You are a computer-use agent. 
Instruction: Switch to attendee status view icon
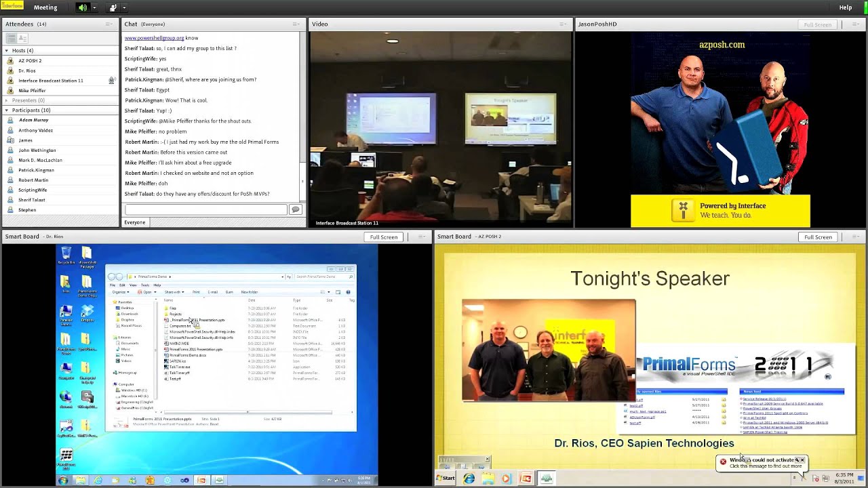click(x=22, y=38)
